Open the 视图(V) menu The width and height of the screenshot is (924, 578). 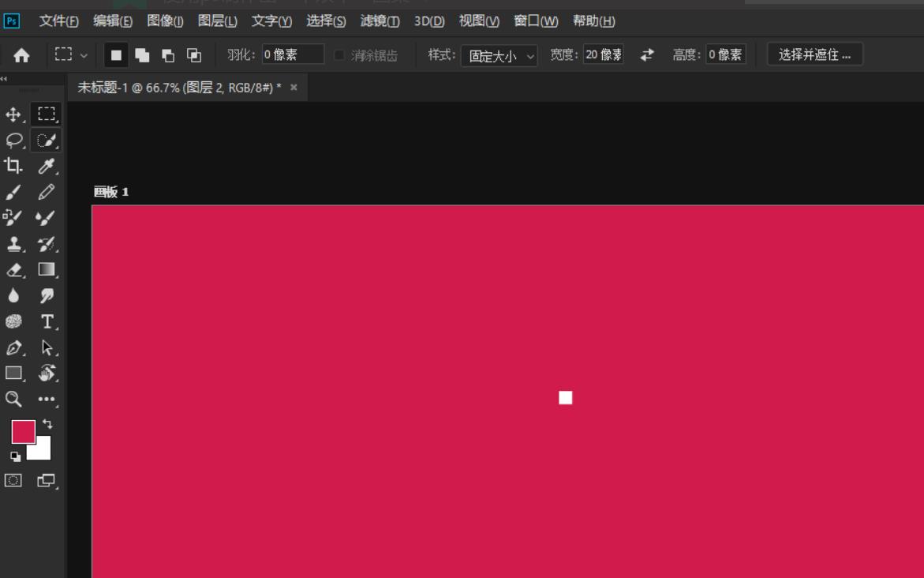[x=479, y=21]
